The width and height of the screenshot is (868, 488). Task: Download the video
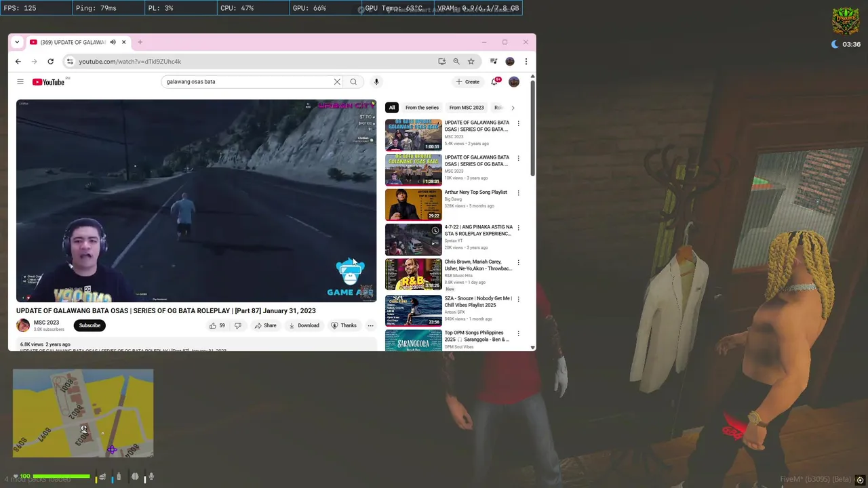(x=304, y=325)
